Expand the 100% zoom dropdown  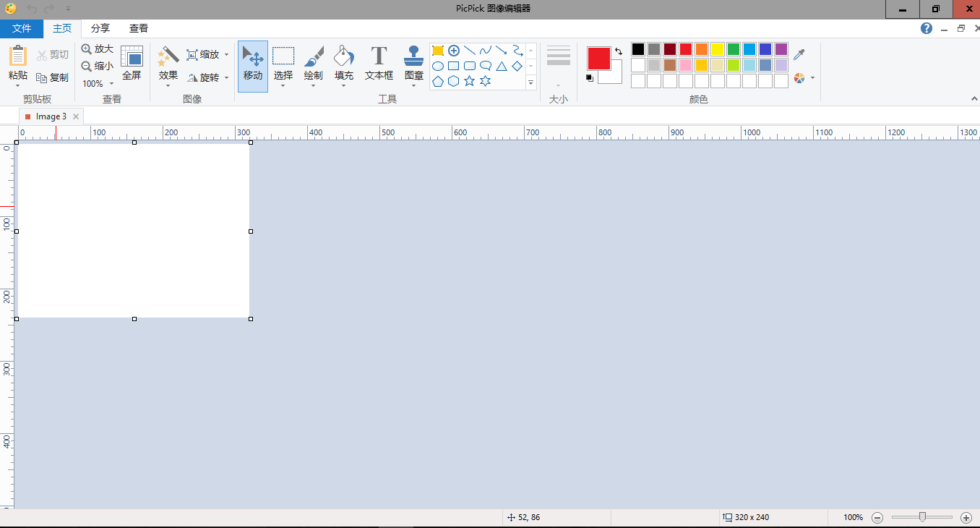(111, 84)
